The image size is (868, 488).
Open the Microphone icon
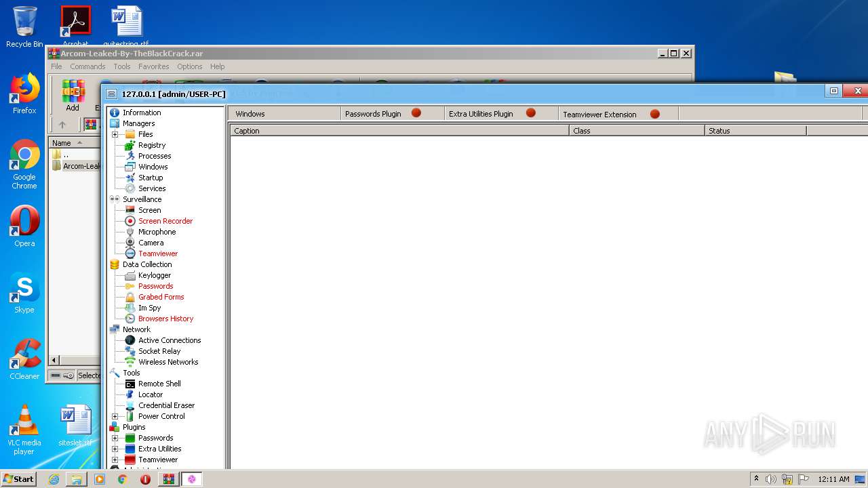pyautogui.click(x=130, y=232)
